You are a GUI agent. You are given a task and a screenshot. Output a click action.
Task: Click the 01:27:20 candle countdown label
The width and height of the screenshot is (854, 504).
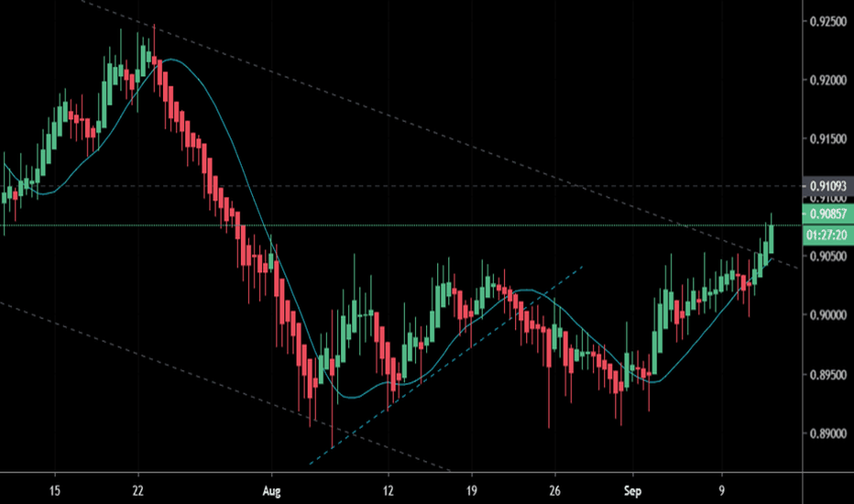827,235
